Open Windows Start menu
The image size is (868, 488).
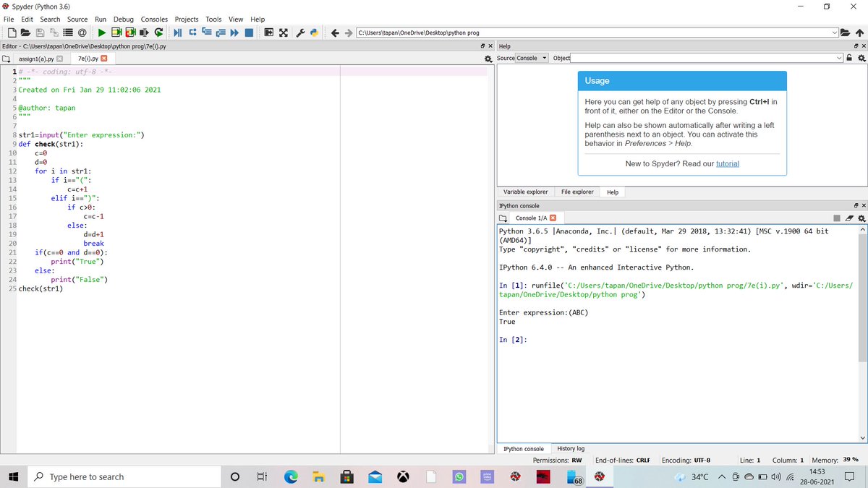(14, 477)
